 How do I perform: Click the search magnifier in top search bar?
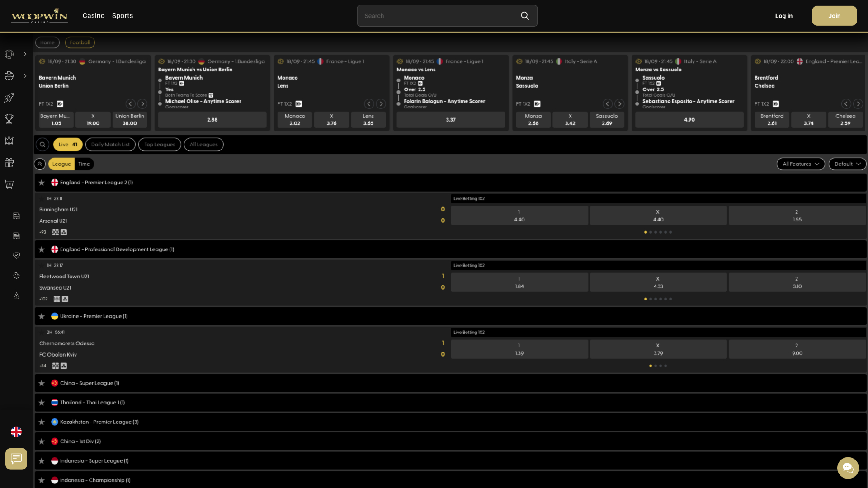coord(525,16)
